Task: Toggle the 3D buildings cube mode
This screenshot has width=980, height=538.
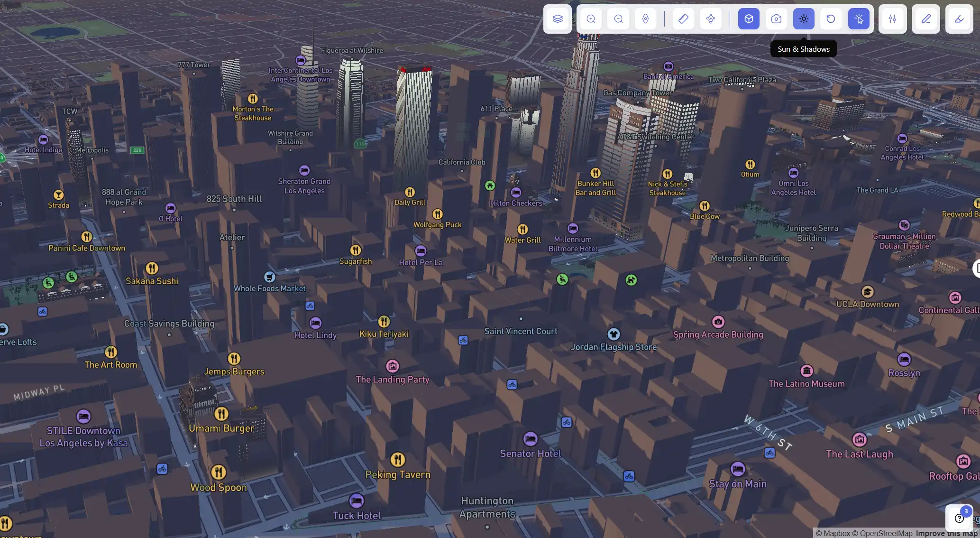Action: 748,19
